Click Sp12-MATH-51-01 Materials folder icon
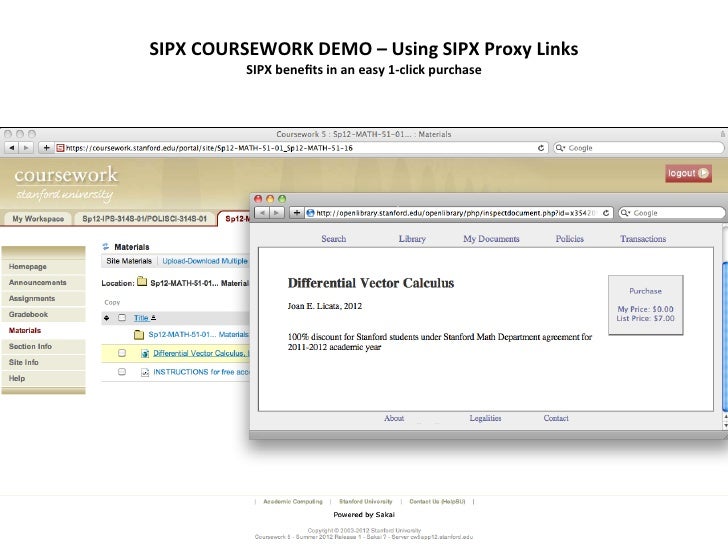This screenshot has height=546, width=728. [139, 334]
